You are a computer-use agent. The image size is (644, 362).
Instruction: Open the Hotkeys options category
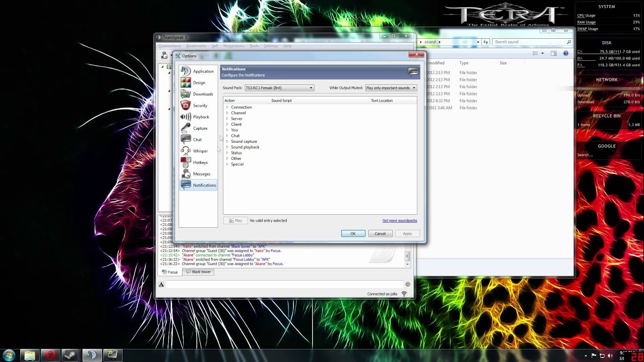[198, 162]
